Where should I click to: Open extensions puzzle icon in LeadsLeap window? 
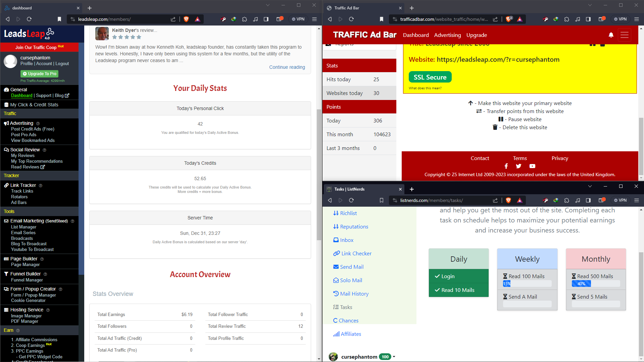click(245, 19)
